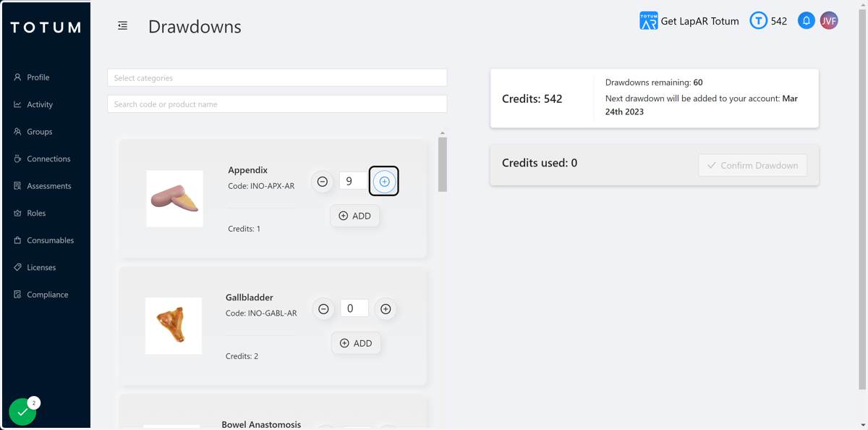The width and height of the screenshot is (868, 430).
Task: Click the Totum credits coin icon
Action: pyautogui.click(x=758, y=21)
